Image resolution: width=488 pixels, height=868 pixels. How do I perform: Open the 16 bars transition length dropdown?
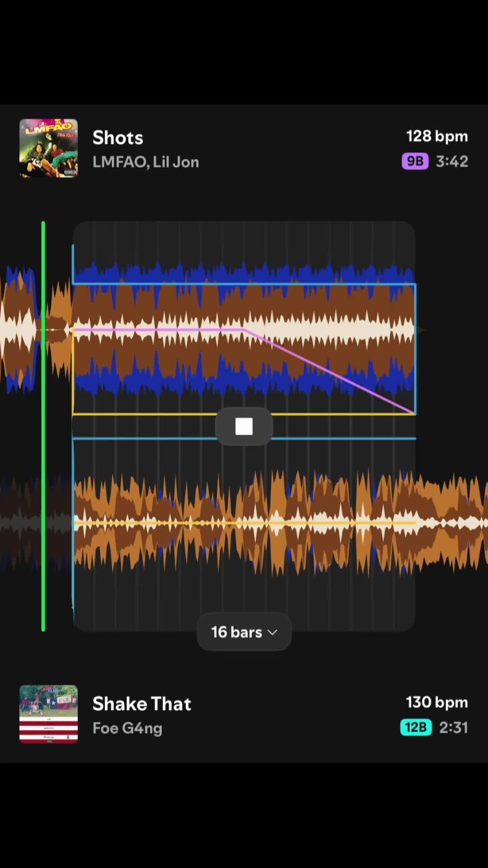tap(244, 632)
